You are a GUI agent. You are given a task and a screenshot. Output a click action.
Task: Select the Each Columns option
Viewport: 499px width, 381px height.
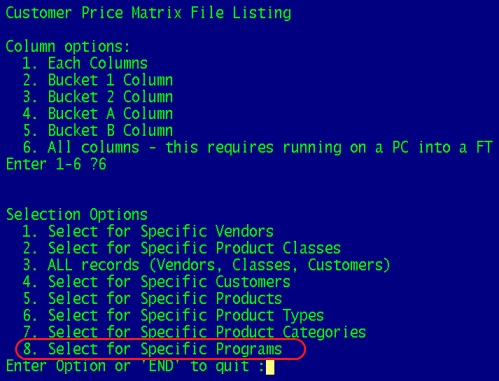(85, 63)
